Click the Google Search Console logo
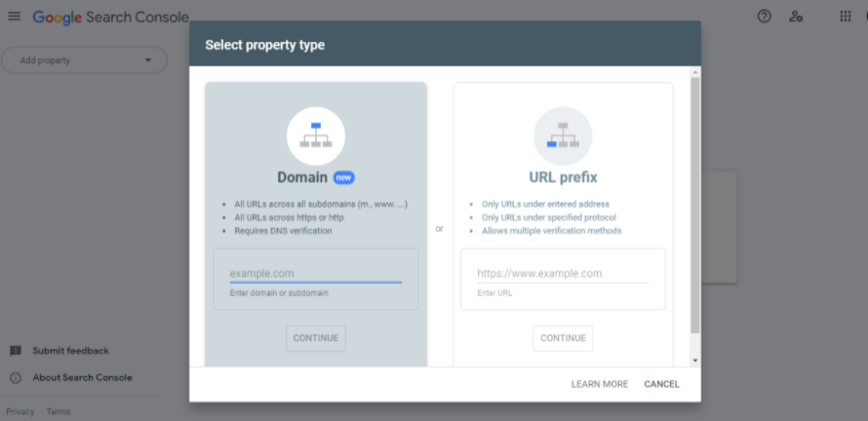The height and width of the screenshot is (421, 868). pyautogui.click(x=111, y=18)
